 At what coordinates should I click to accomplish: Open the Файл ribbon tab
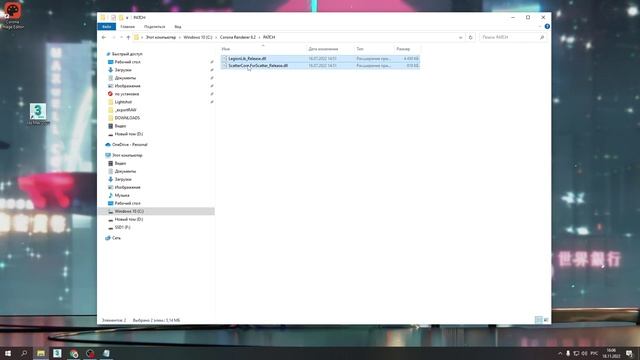(107, 27)
